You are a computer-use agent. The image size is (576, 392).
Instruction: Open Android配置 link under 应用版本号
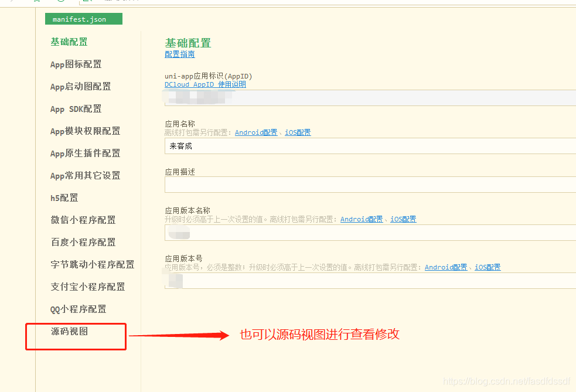point(446,267)
